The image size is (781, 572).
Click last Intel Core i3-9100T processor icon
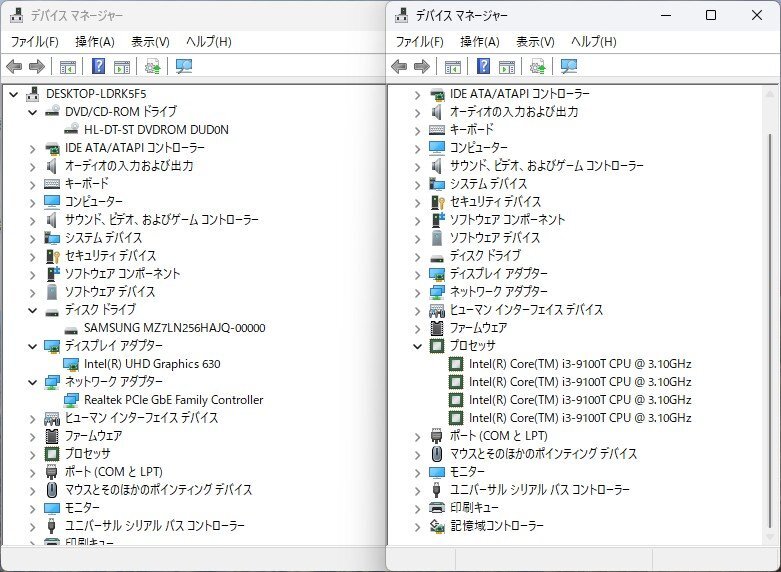456,418
